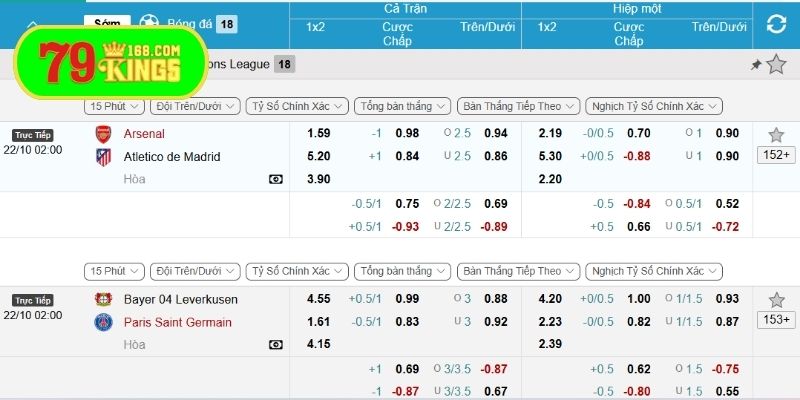Image resolution: width=800 pixels, height=400 pixels.
Task: Click the pin icon in league header
Action: click(x=756, y=65)
